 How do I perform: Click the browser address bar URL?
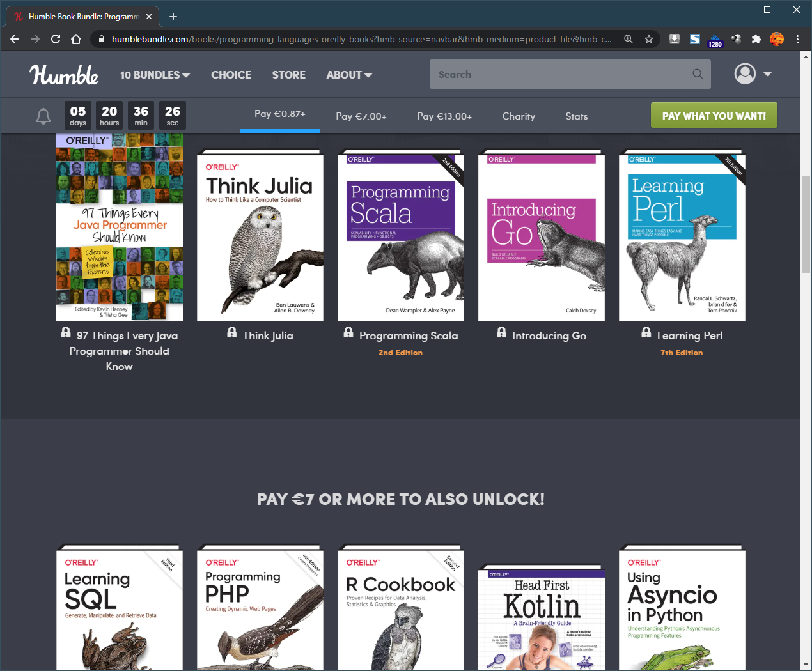click(x=361, y=39)
